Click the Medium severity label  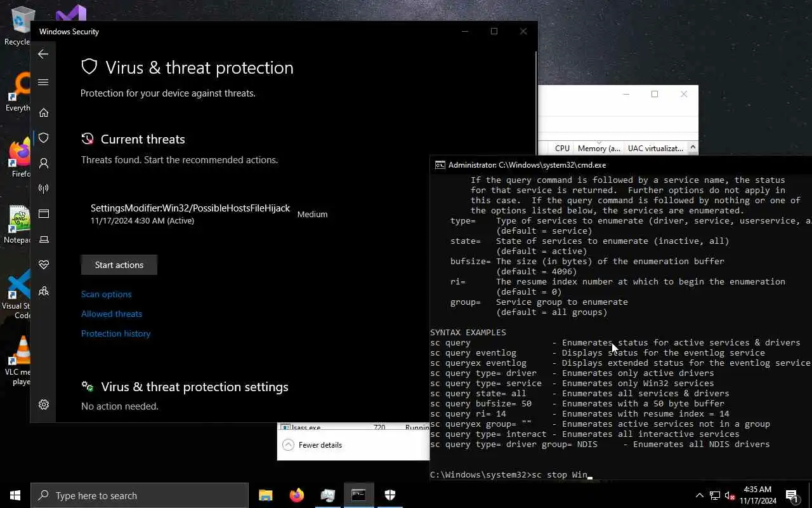coord(312,215)
